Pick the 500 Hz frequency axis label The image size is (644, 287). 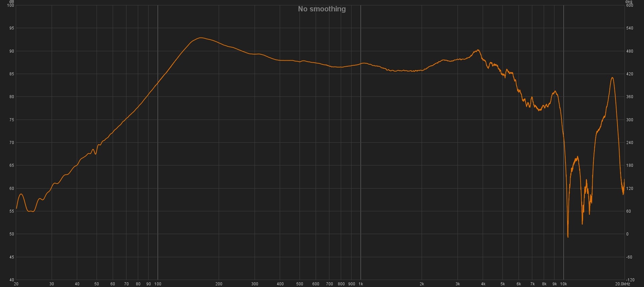point(300,284)
